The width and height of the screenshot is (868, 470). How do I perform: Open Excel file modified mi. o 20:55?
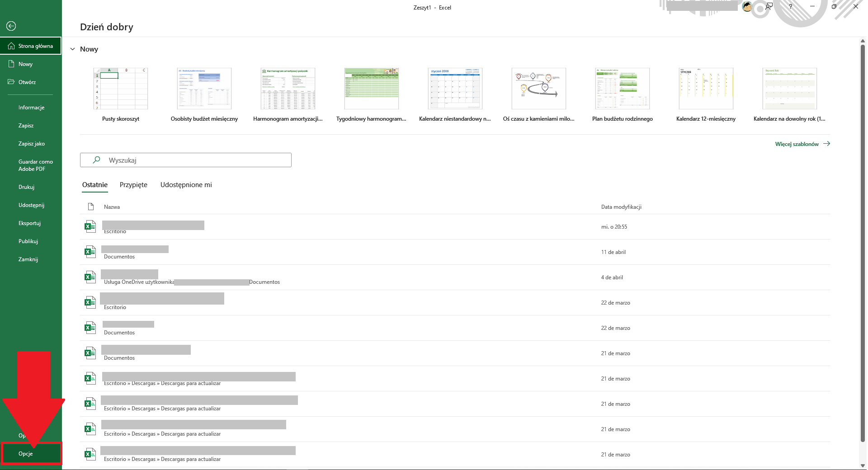(455, 227)
